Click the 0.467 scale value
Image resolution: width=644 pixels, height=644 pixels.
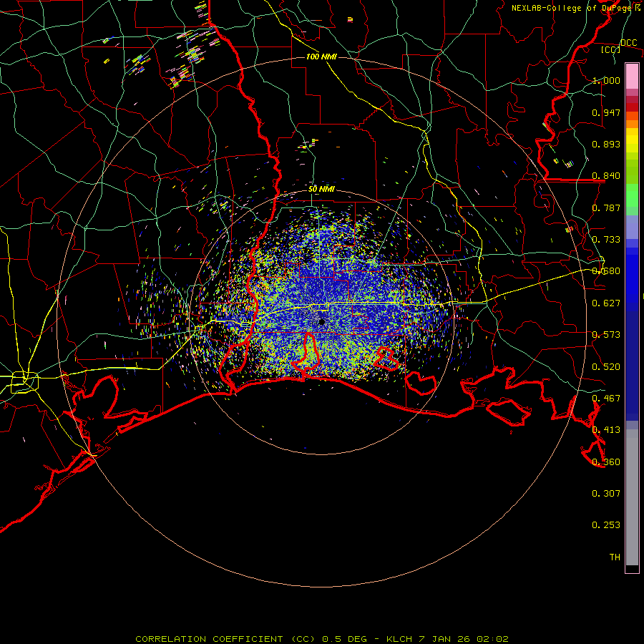point(606,399)
